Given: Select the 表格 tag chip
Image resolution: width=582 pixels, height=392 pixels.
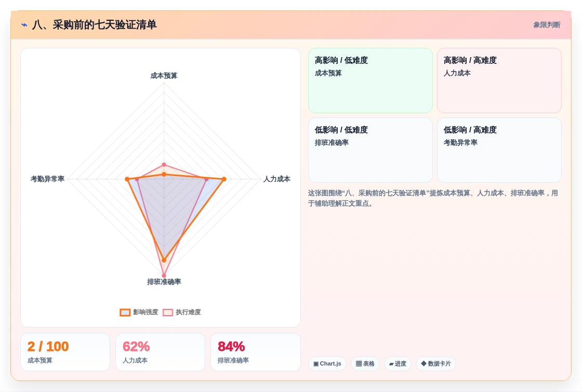Looking at the screenshot, I should 365,364.
